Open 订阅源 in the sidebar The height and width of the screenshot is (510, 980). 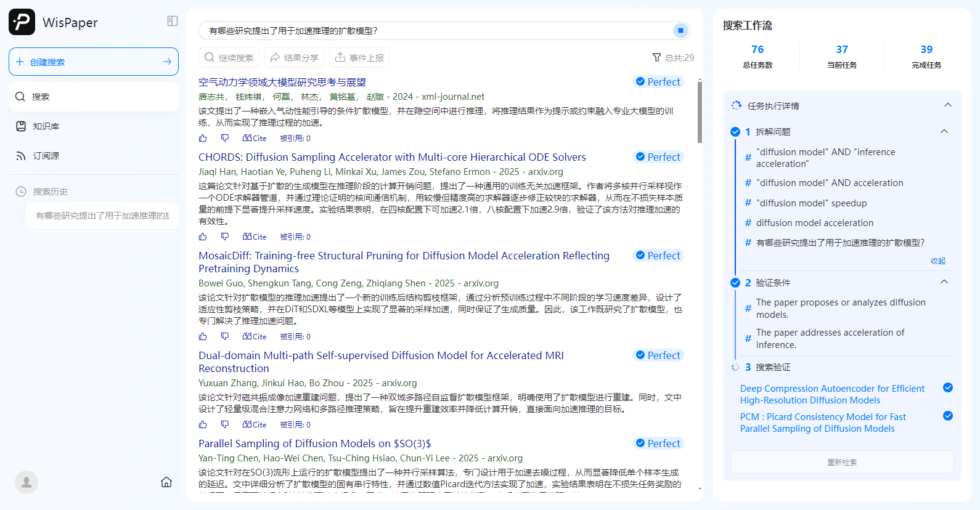46,156
